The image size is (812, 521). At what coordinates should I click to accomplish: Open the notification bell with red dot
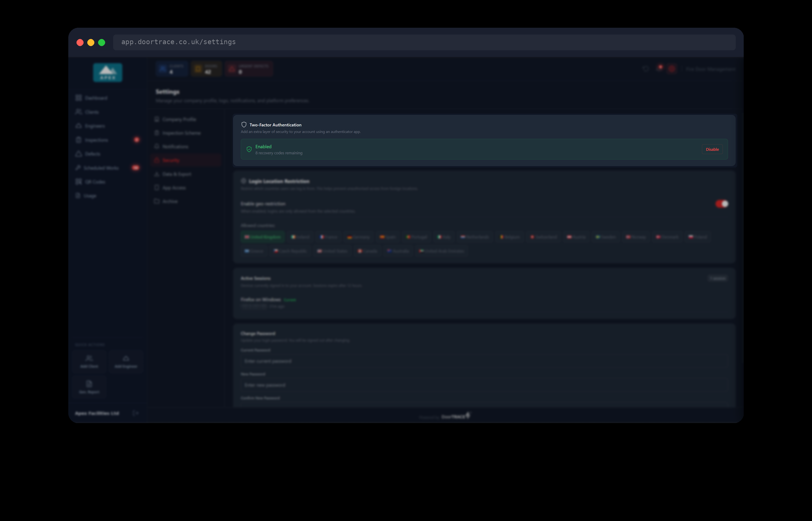pyautogui.click(x=659, y=69)
